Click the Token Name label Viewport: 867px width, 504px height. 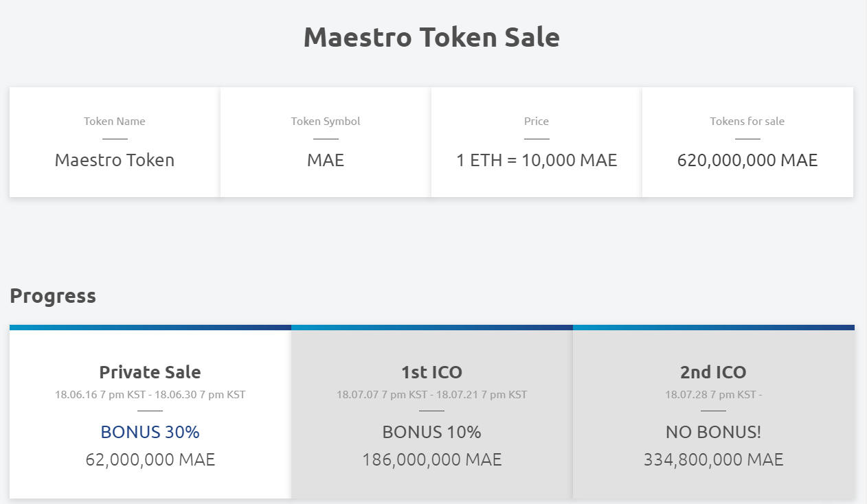point(115,122)
